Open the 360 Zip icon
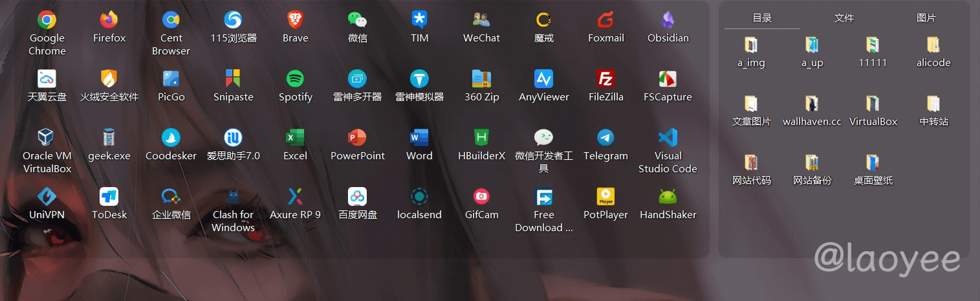This screenshot has width=980, height=301. click(x=481, y=79)
